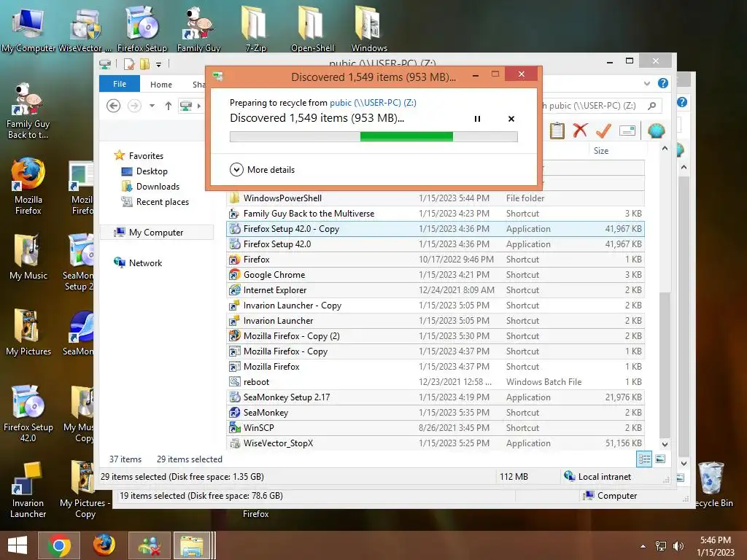Select SeaMonkey Setup 2.17 file
Viewport: 747px width, 560px height.
[x=436, y=397]
